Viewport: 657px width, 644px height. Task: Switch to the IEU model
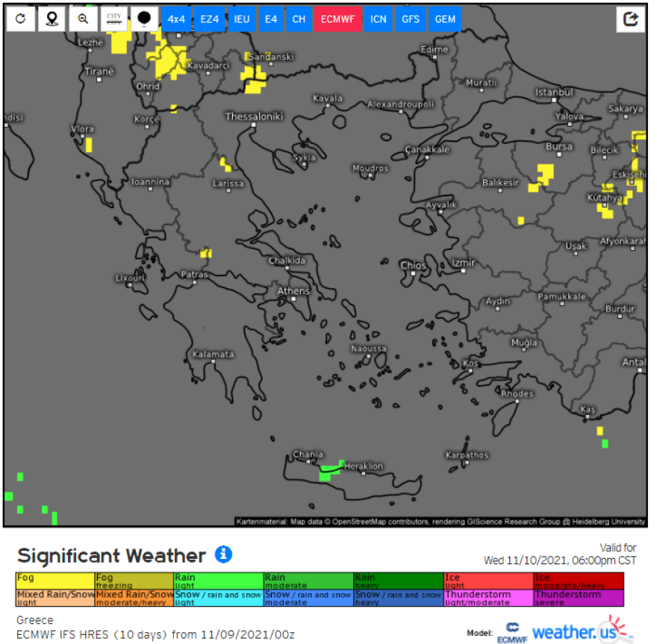click(242, 19)
